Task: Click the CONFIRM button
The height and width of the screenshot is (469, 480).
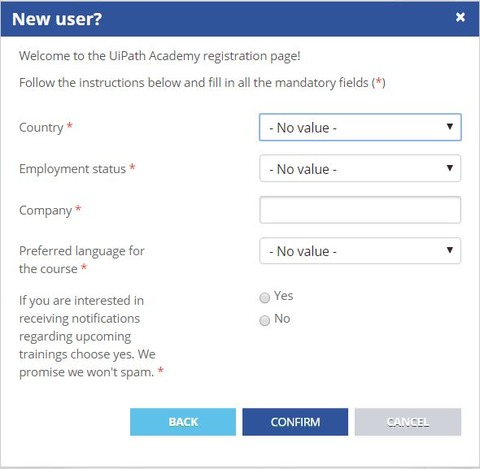Action: 295,422
